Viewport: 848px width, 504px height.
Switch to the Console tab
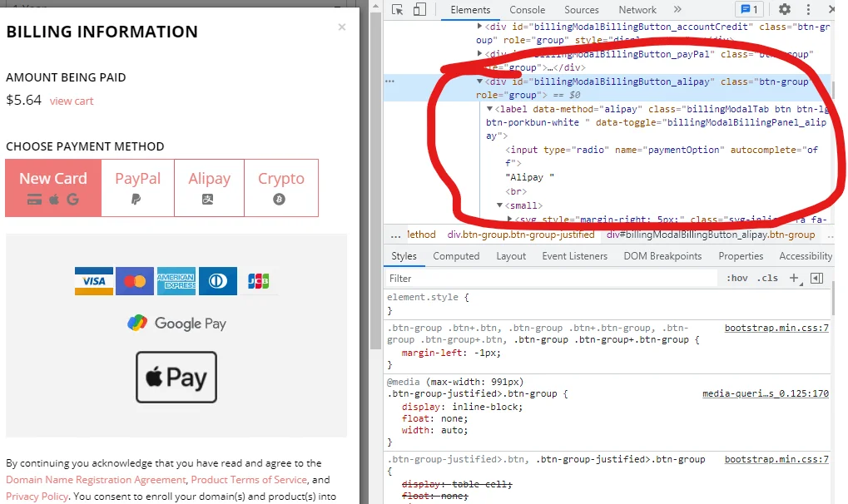(528, 10)
